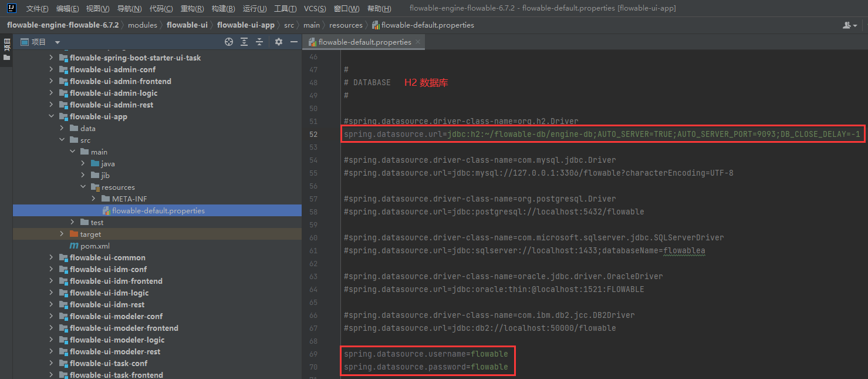Select flowable-ui-idm-logic in project tree

click(x=109, y=293)
